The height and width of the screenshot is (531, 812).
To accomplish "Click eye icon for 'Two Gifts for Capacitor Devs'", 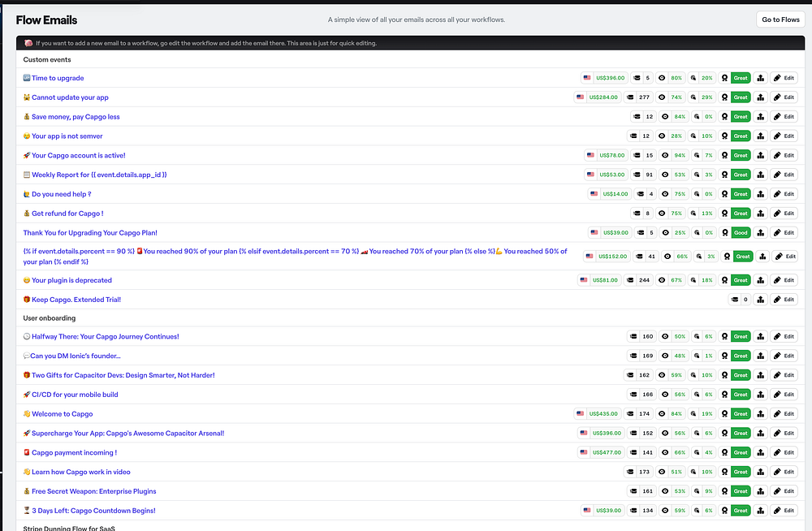I will [661, 376].
